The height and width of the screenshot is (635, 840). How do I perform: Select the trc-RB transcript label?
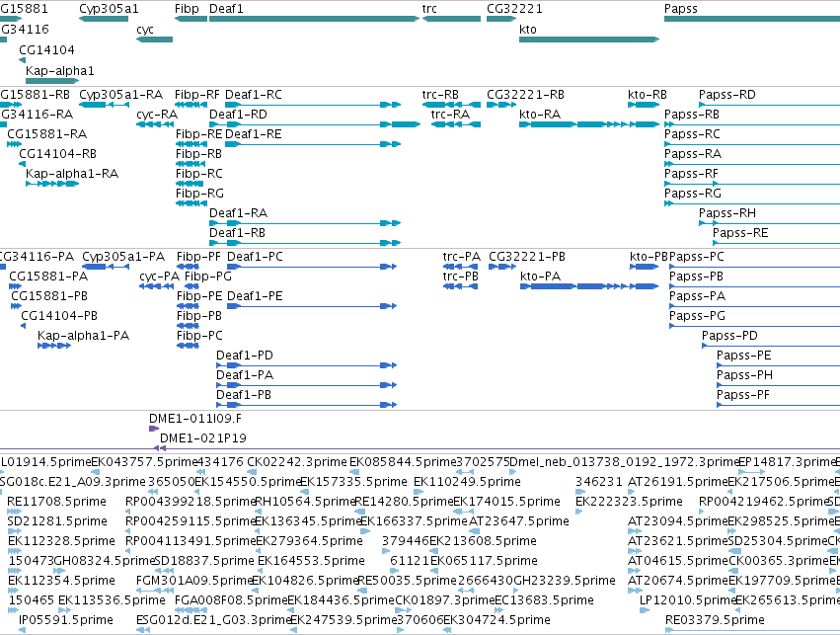pos(440,95)
